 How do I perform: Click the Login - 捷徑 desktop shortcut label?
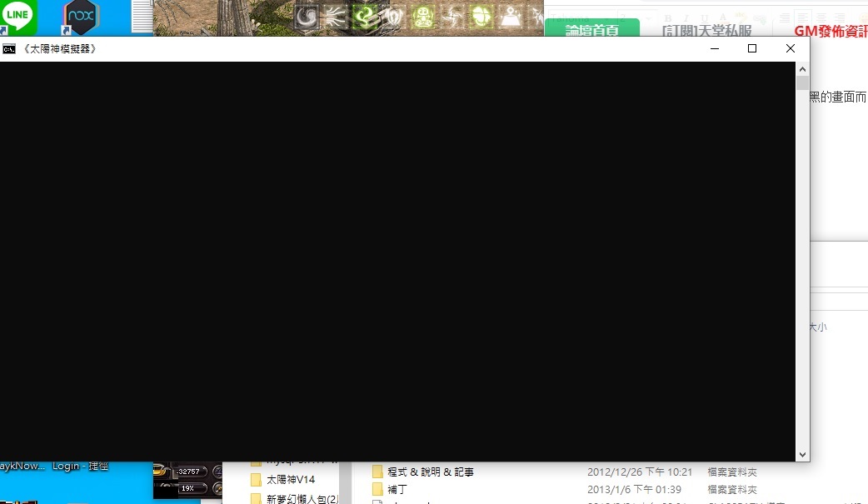coord(80,467)
